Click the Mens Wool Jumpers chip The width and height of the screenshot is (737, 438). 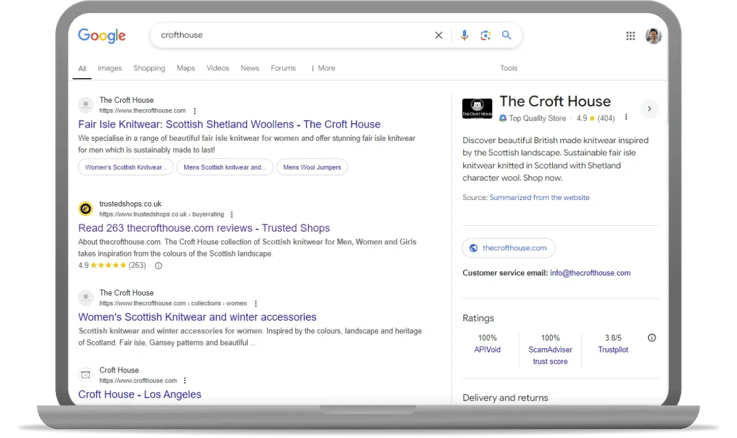(312, 167)
